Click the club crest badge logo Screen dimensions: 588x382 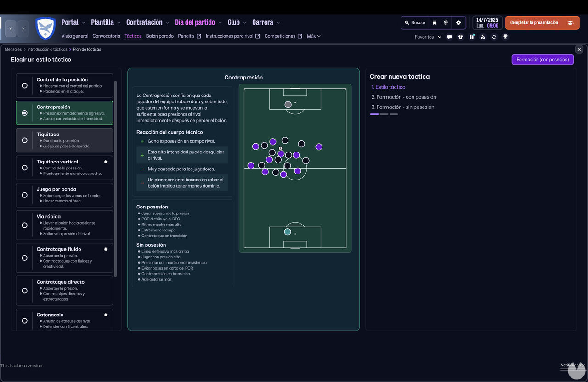45,28
